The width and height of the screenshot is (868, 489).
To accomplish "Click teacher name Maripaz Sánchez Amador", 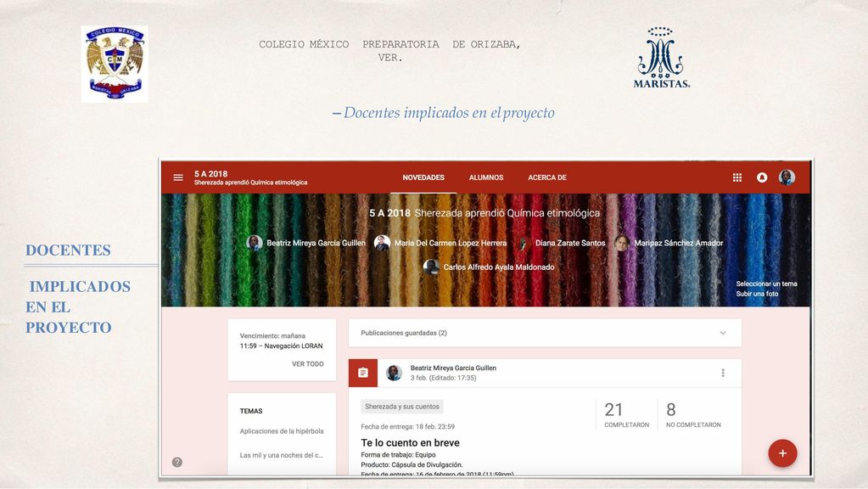I will [679, 243].
